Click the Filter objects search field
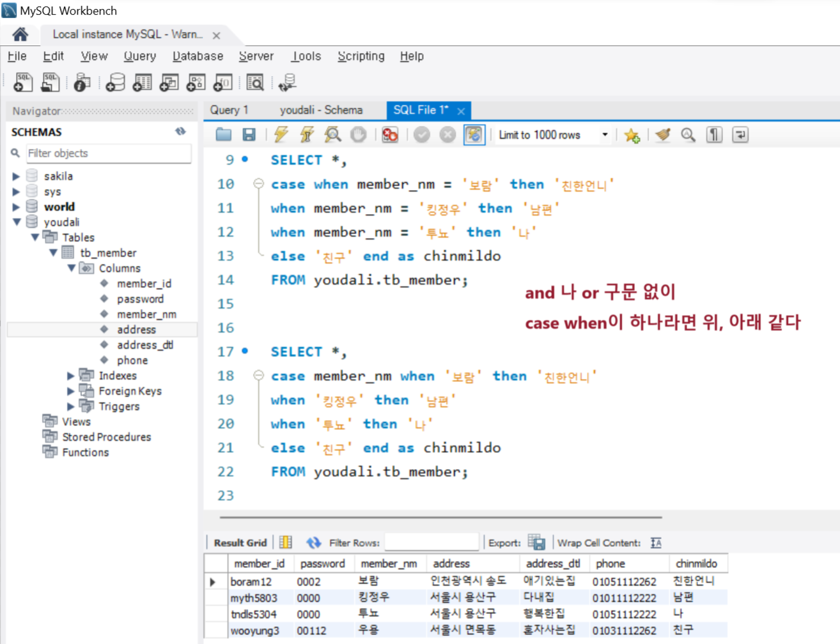 pyautogui.click(x=107, y=153)
